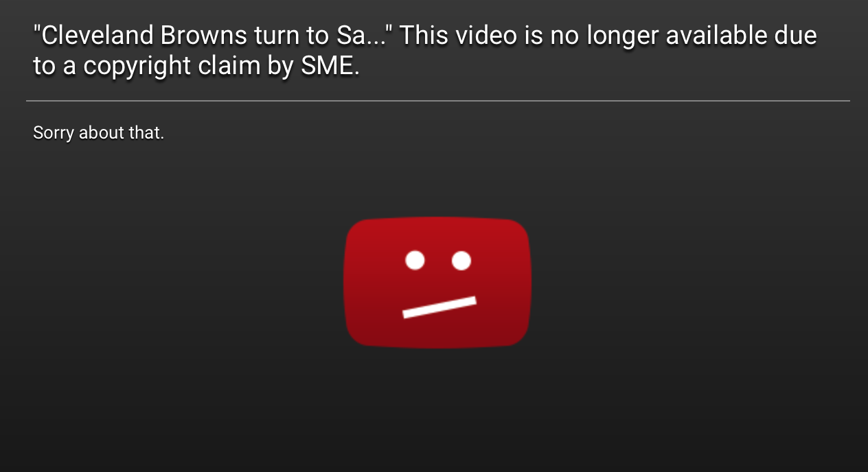868x472 pixels.
Task: Click the horizontal divider line under the notice
Action: pyautogui.click(x=438, y=101)
